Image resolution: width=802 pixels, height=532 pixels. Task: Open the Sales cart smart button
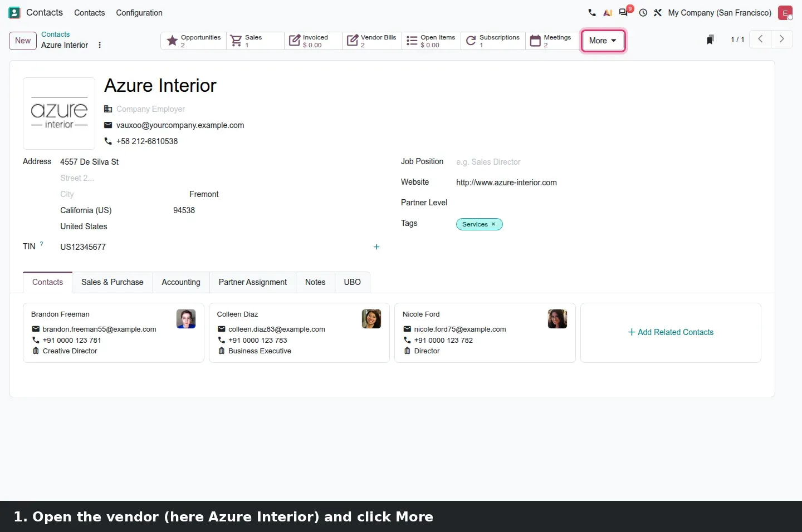tap(255, 41)
